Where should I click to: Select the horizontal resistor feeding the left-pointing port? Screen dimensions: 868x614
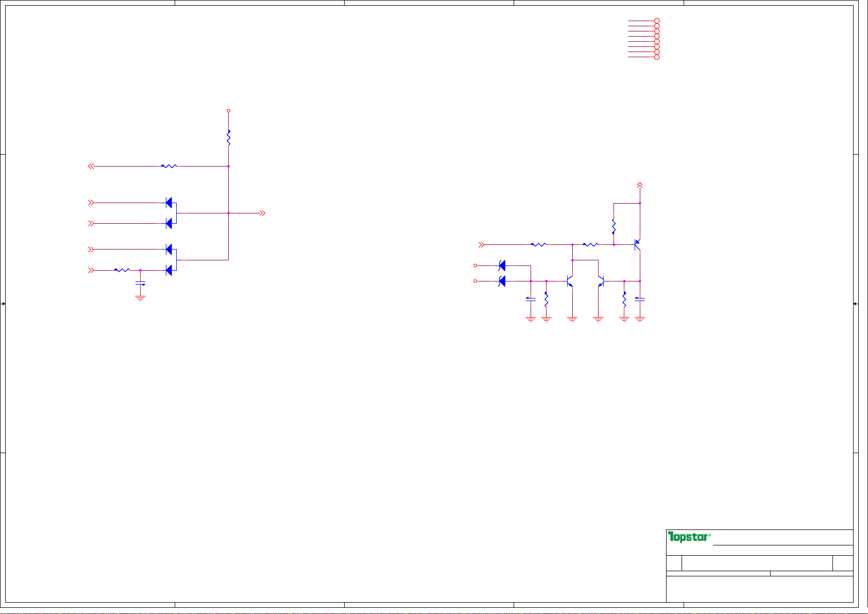point(169,166)
